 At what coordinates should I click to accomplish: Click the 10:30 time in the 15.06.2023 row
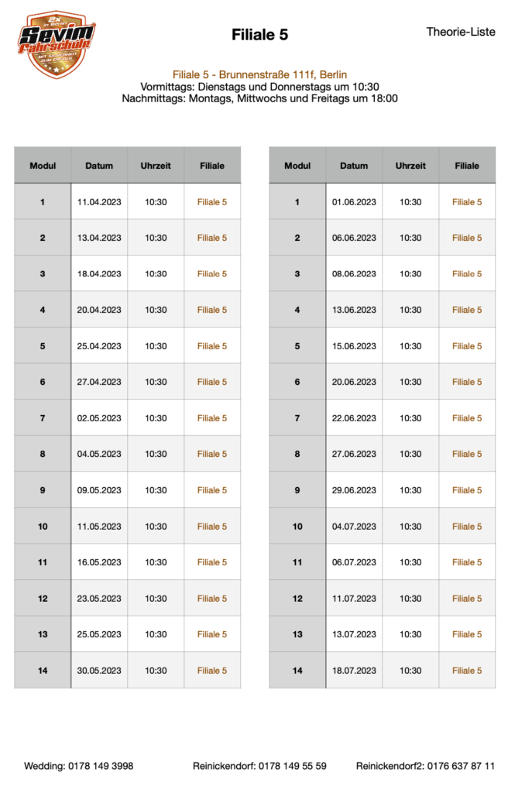click(x=410, y=346)
